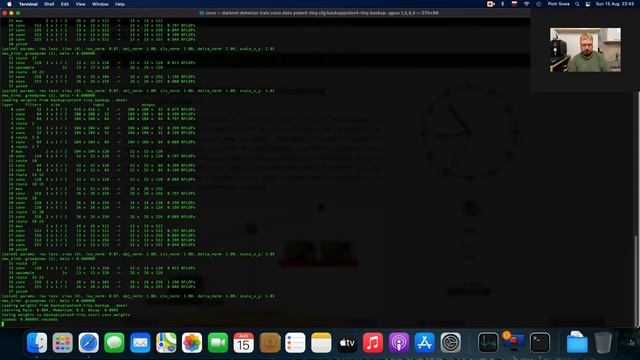Open the user account menu in the menu bar

(558, 4)
